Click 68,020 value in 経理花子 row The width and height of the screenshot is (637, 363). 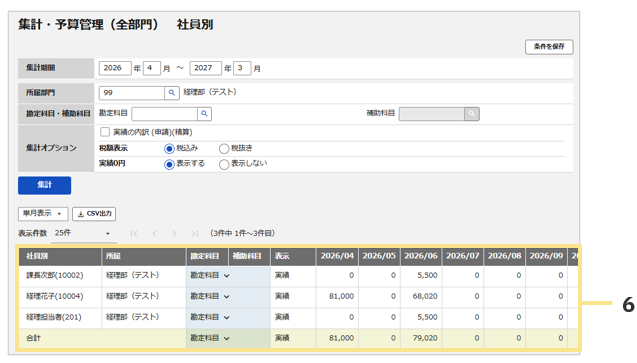point(425,296)
